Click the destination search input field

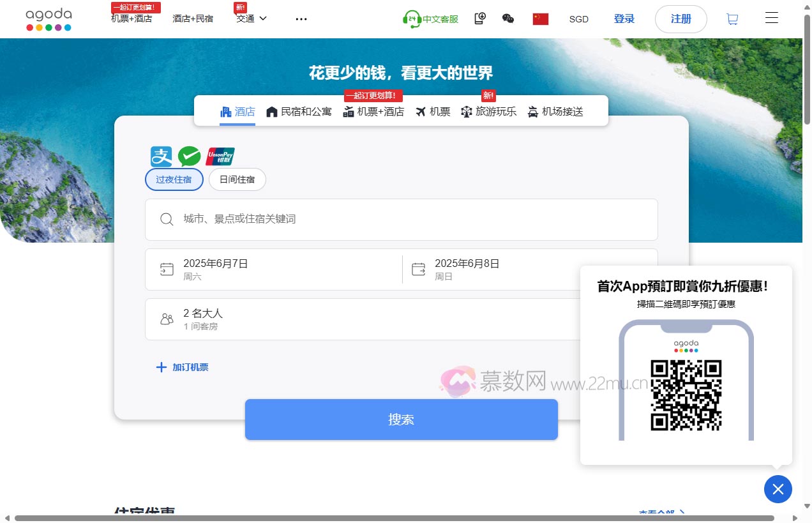click(401, 219)
